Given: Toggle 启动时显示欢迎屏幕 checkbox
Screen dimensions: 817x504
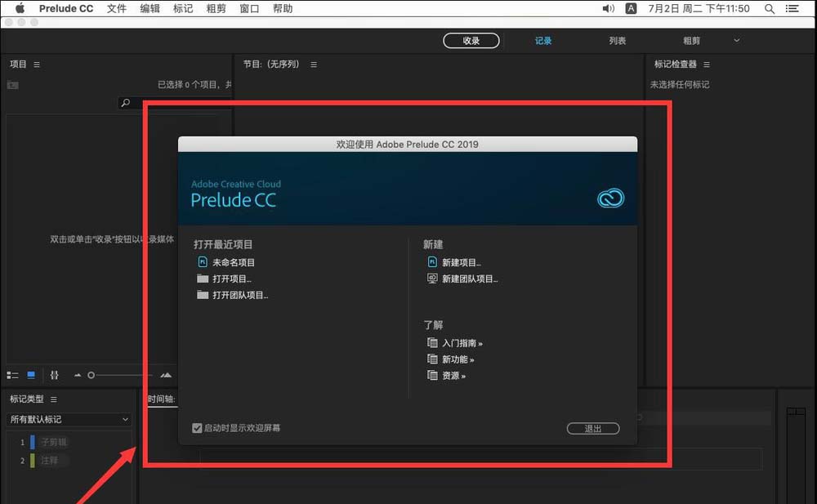Looking at the screenshot, I should coord(197,428).
